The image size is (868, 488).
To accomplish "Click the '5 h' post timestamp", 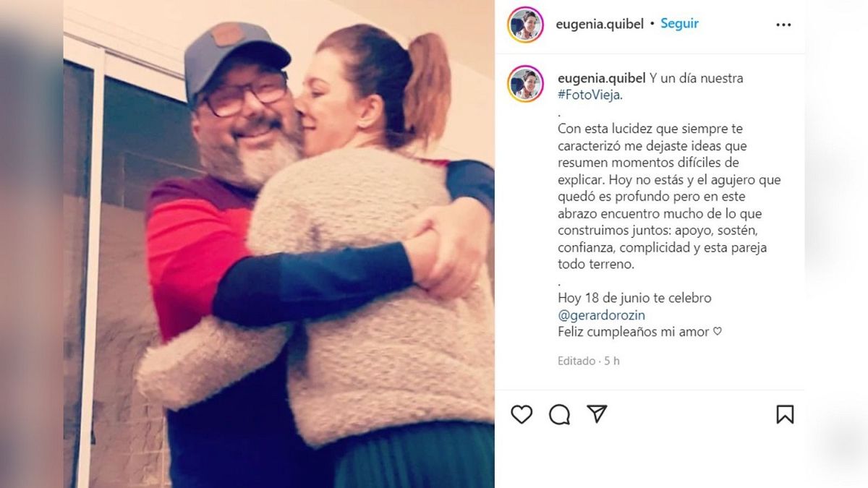I will 612,361.
